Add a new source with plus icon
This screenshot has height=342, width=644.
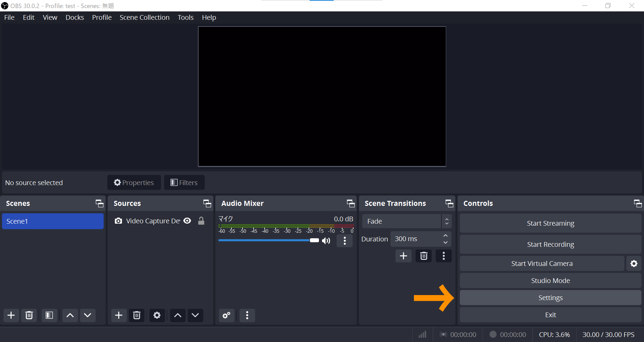coord(119,315)
